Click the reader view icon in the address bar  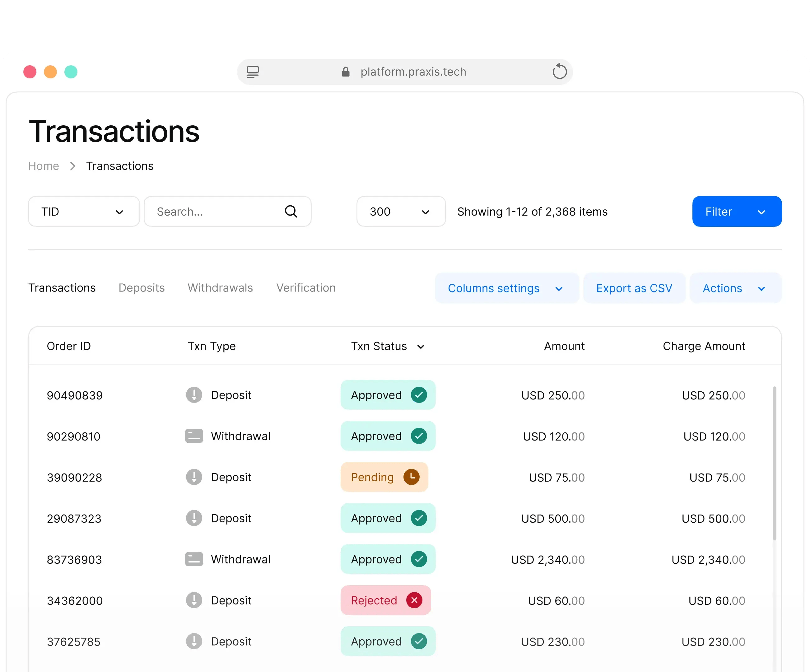[253, 72]
